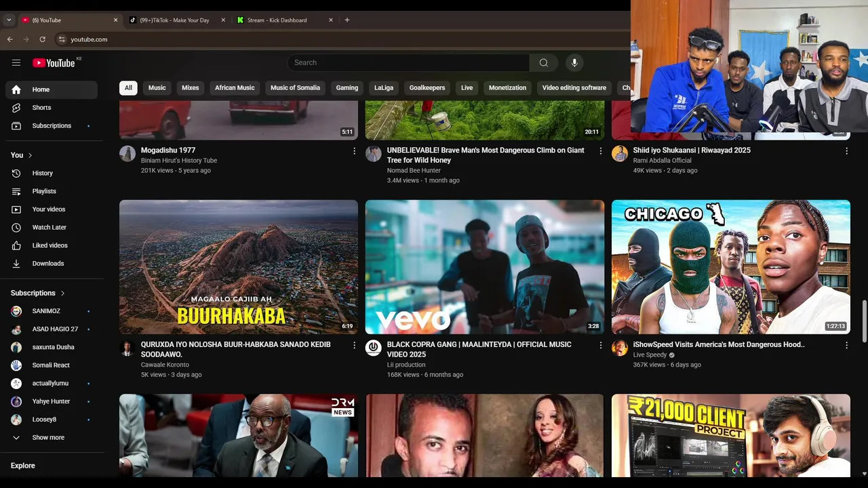Screen dimensions: 868x488
Task: Open Biniam Hirut's History Tube channel avatar
Action: coord(127,154)
